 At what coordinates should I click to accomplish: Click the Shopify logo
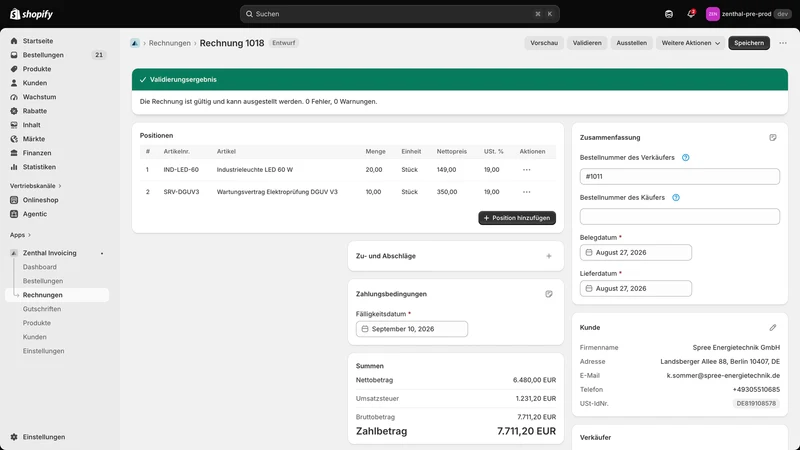(x=31, y=14)
